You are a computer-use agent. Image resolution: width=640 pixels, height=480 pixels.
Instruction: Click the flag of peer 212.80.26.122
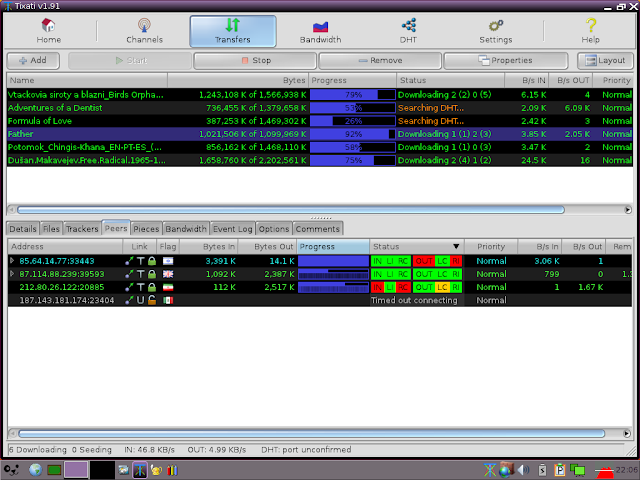point(168,287)
